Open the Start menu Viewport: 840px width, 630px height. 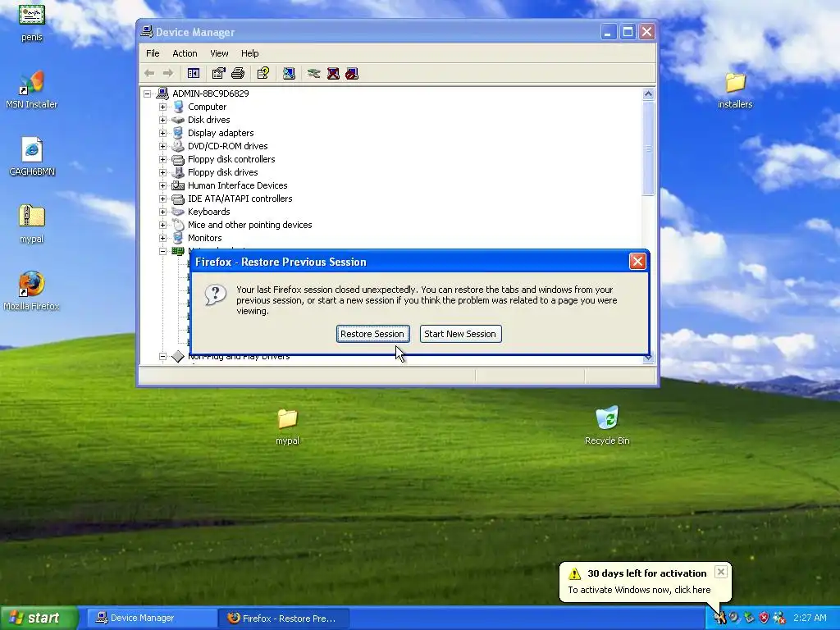click(38, 619)
